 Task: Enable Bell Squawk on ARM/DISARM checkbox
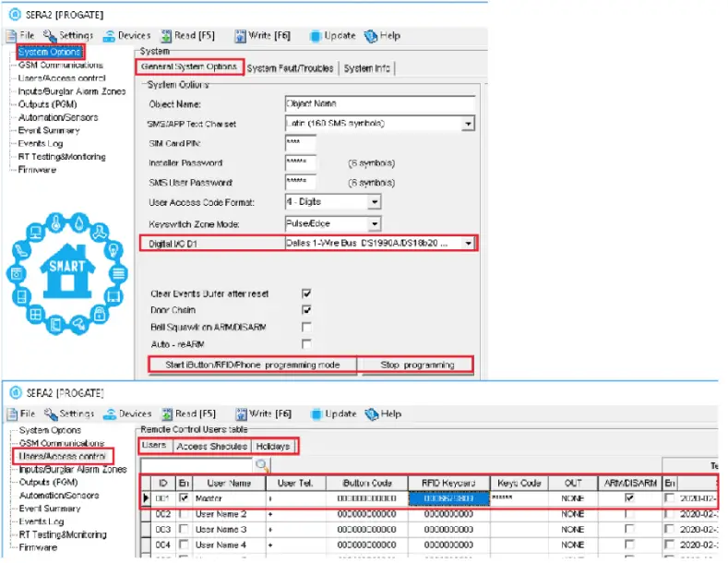306,327
